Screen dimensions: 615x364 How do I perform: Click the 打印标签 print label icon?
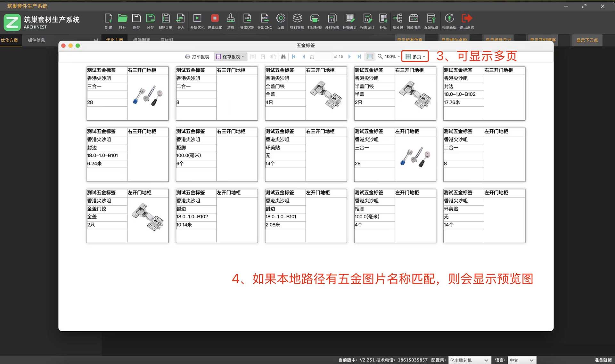coord(315,21)
